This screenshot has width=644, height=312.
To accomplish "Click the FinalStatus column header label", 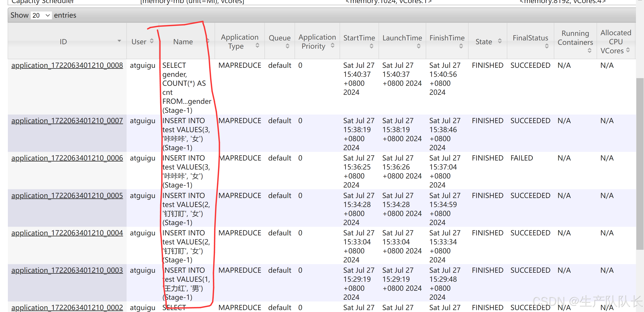I will [530, 38].
